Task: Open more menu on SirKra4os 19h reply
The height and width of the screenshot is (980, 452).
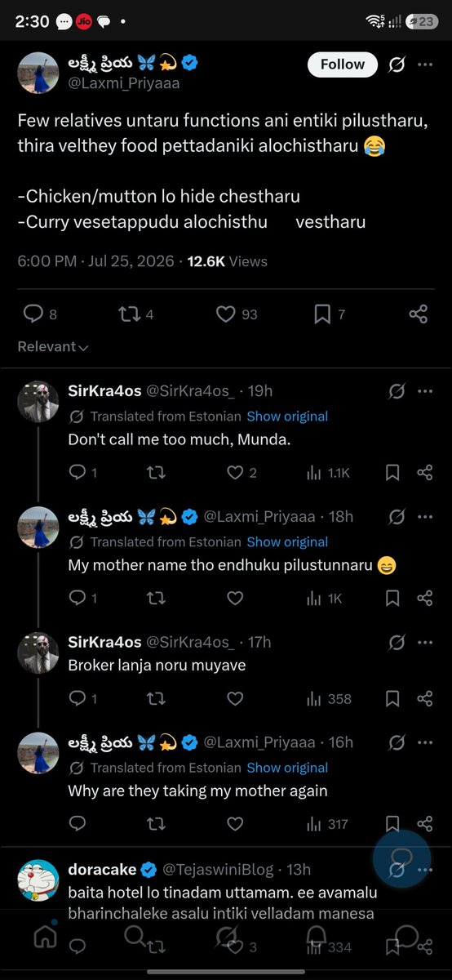Action: point(425,391)
